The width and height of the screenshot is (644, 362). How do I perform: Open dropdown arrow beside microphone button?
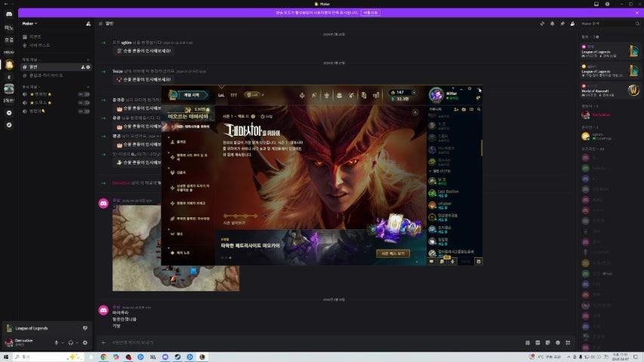62,342
